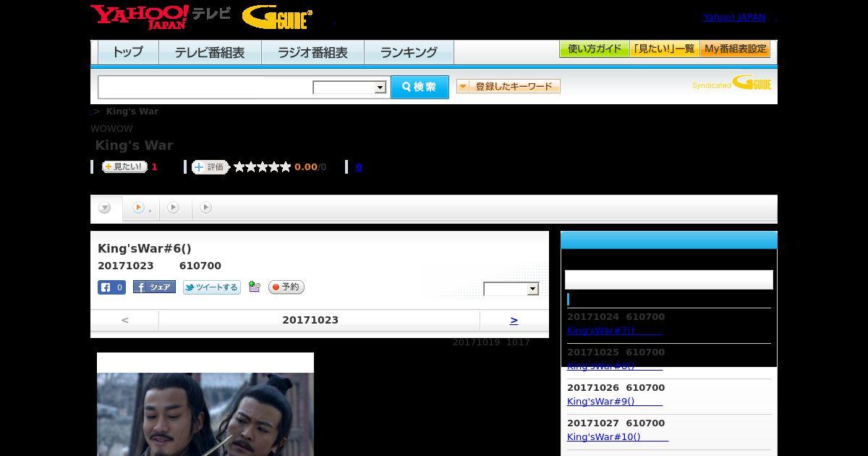Click the Syndicated G-GUIDE logo
Viewport: 868px width, 456px height.
click(x=731, y=83)
